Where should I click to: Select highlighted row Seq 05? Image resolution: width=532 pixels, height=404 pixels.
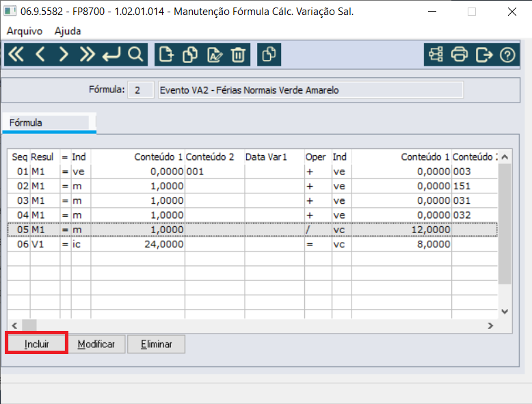252,230
